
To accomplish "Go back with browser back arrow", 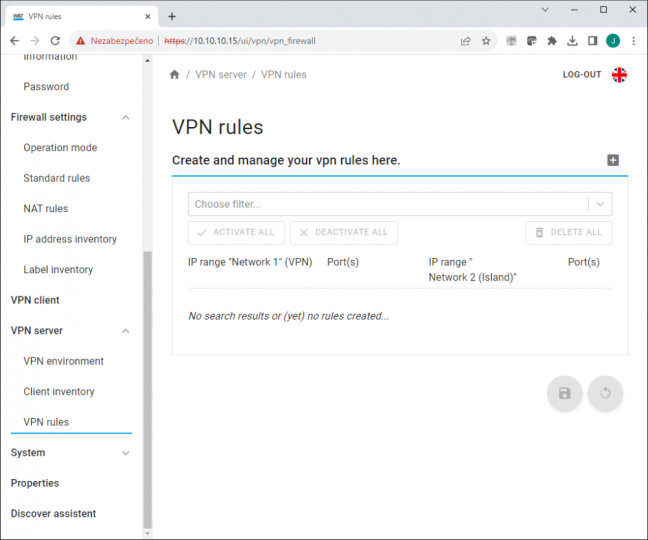I will pos(14,40).
